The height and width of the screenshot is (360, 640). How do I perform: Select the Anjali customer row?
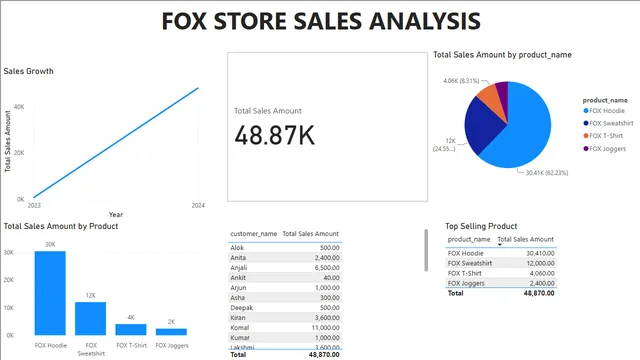click(285, 268)
